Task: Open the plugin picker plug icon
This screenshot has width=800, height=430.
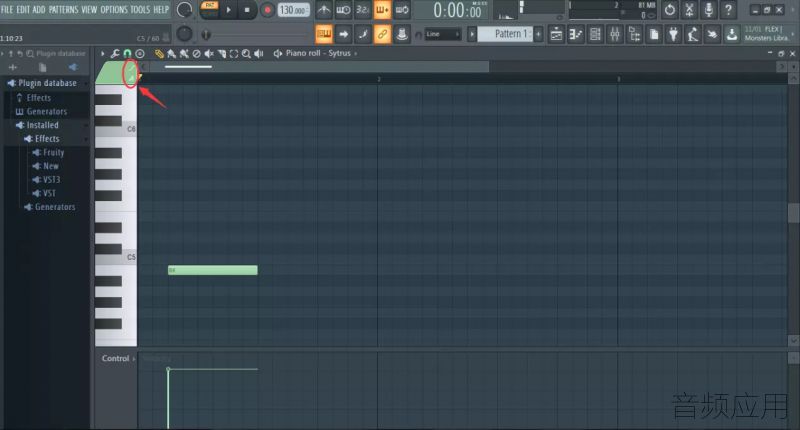Action: point(673,34)
